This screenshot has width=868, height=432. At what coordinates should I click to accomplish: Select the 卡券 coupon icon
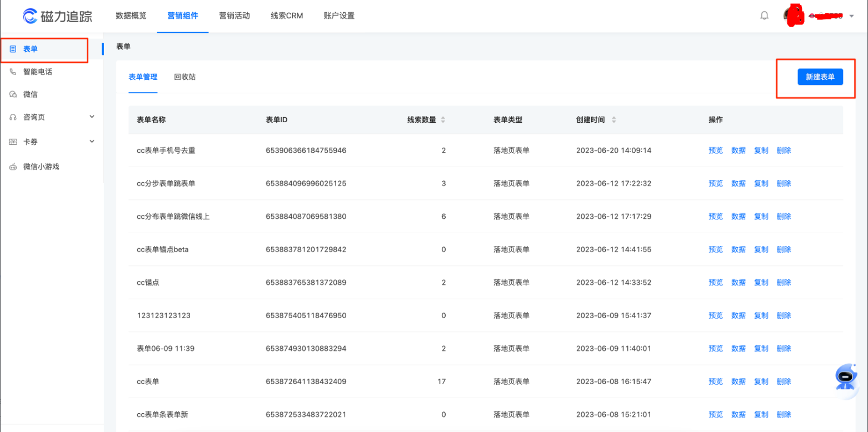tap(13, 142)
